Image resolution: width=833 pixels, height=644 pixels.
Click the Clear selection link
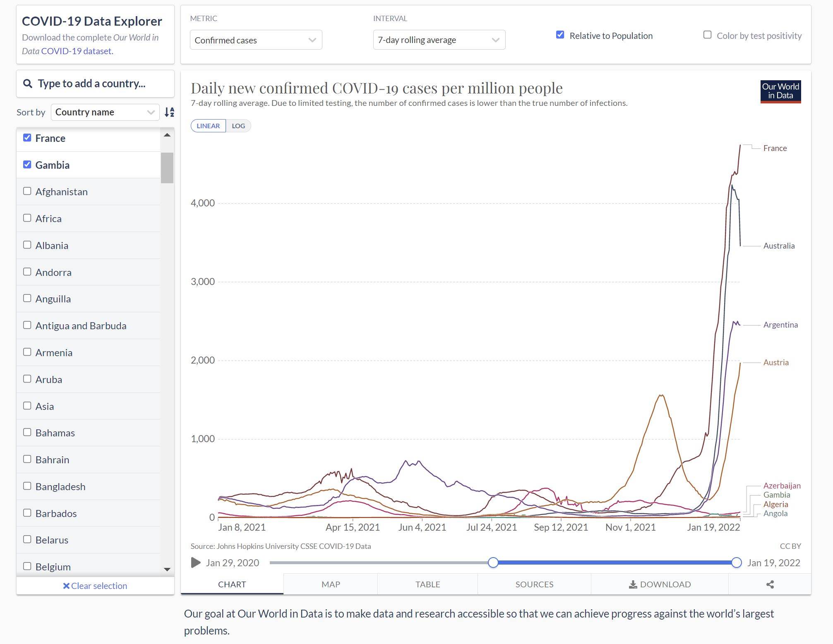point(95,586)
